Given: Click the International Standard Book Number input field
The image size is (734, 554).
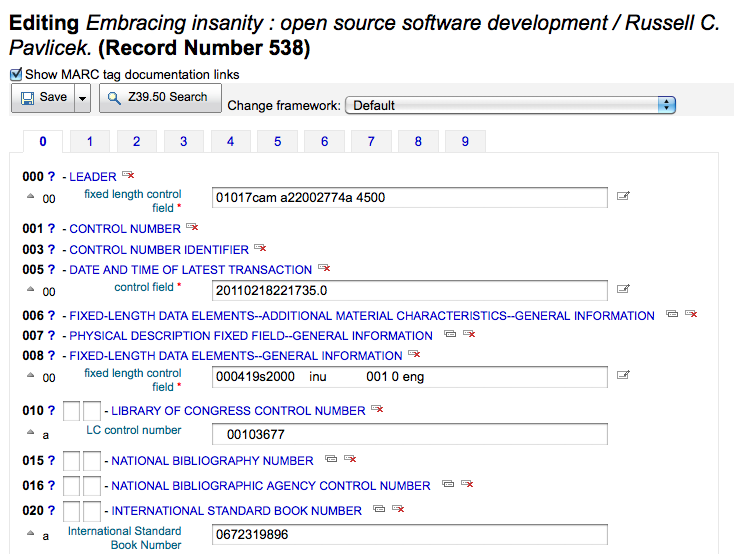Looking at the screenshot, I should [410, 535].
